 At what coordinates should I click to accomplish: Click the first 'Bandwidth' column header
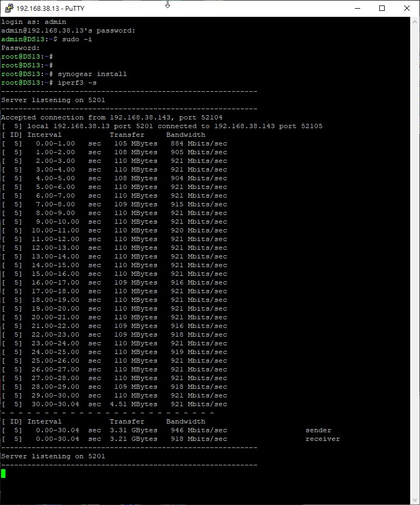coord(186,135)
